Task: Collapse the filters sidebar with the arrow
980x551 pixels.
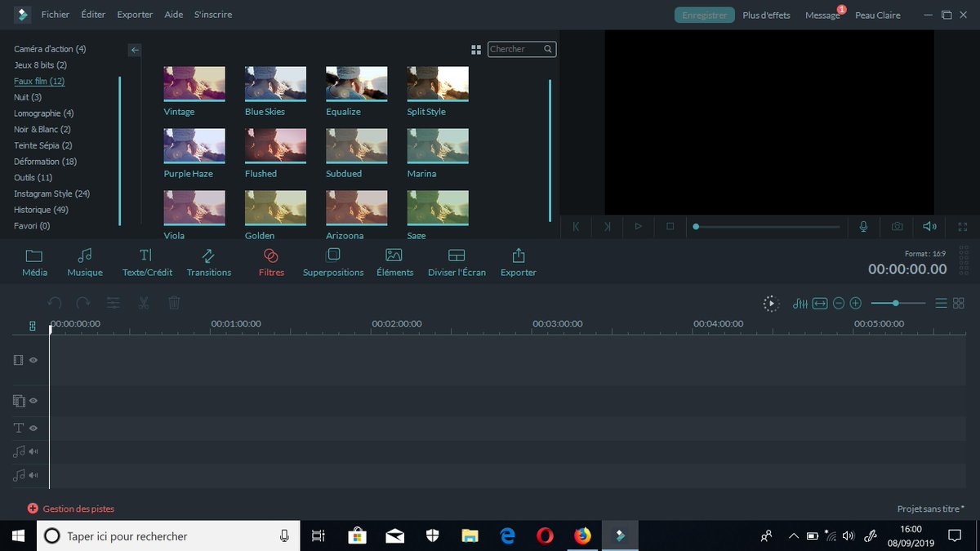Action: 134,50
